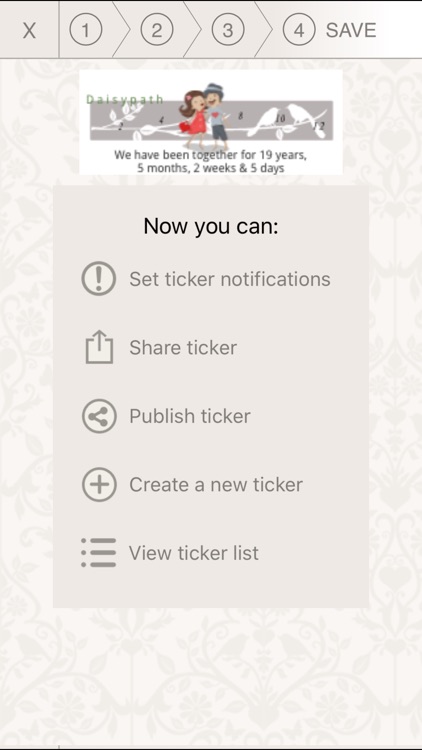Tap the SAVE label
422x750 pixels.
351,30
